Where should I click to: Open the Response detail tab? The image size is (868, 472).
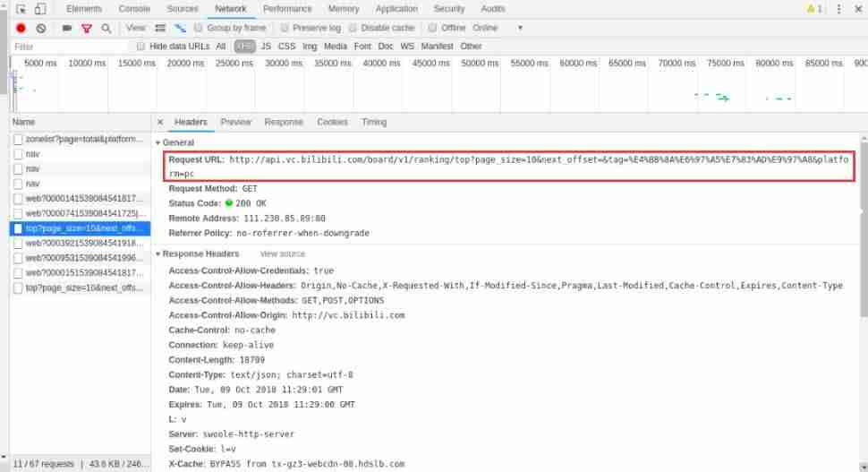tap(284, 122)
